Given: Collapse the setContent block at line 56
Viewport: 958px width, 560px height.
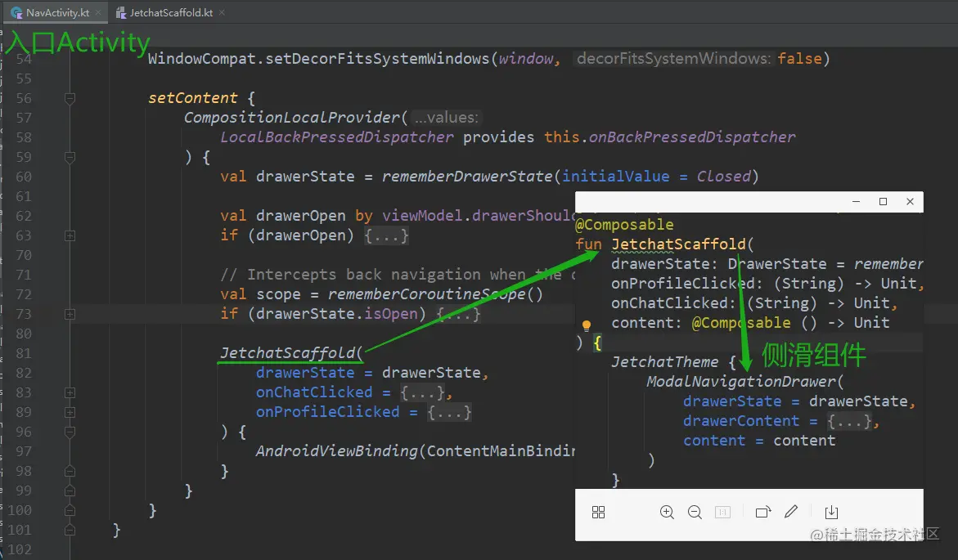Looking at the screenshot, I should (x=70, y=98).
